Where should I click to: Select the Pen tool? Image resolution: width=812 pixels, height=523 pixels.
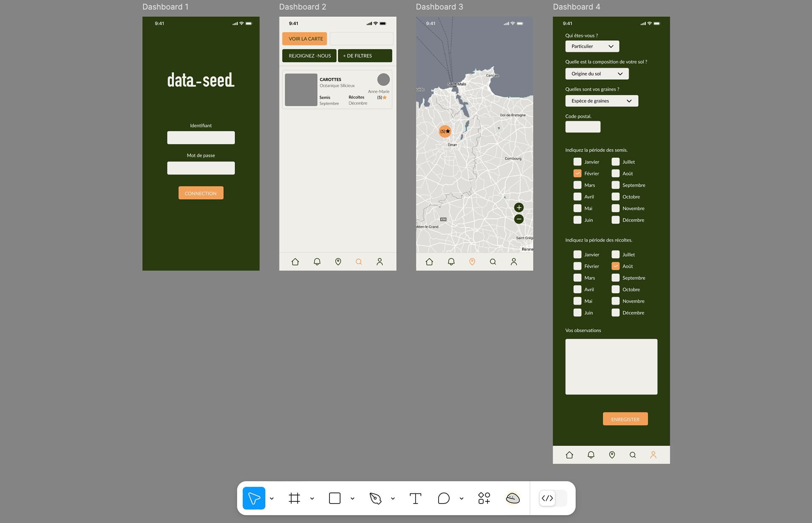pos(375,498)
